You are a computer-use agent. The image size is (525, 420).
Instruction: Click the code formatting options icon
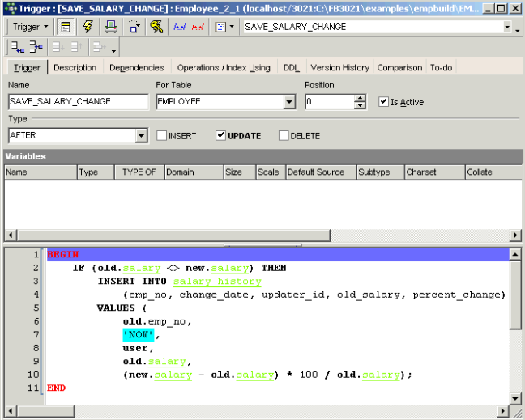[x=220, y=27]
